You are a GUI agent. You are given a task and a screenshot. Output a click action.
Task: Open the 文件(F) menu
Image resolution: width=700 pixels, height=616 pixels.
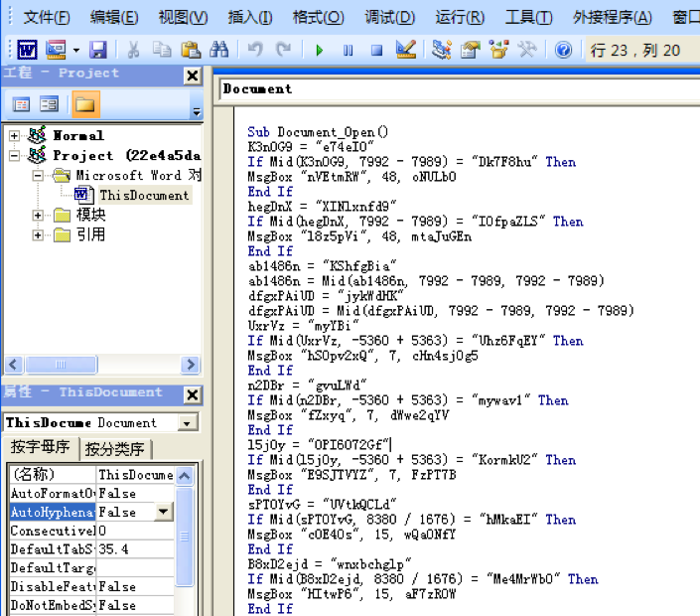click(x=47, y=18)
